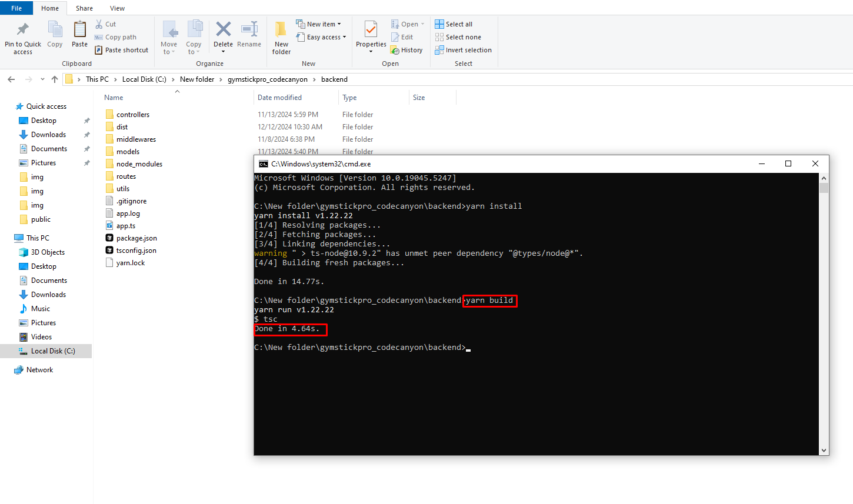
Task: Select the package.json file
Action: click(x=136, y=238)
